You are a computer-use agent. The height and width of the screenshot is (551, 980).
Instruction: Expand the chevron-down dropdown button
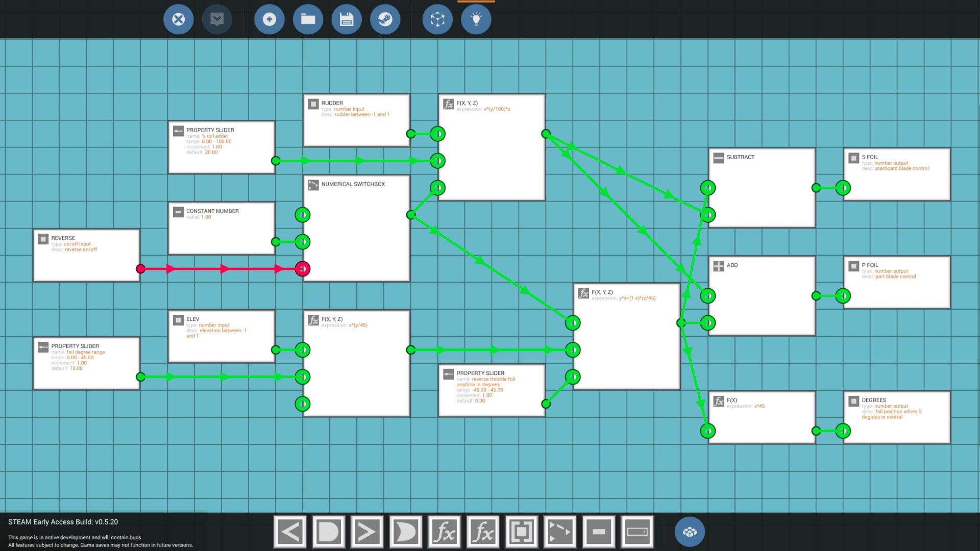[x=217, y=19]
